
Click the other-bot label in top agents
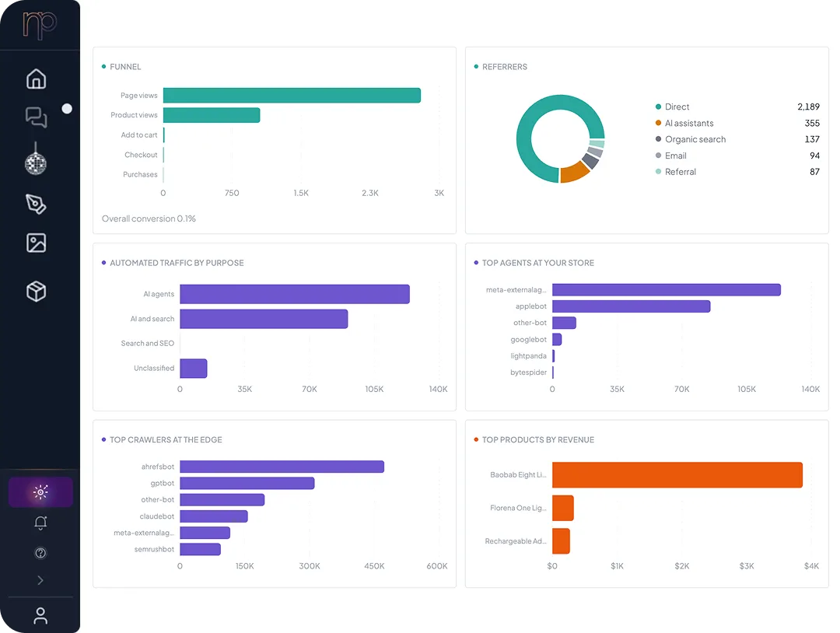pos(530,323)
